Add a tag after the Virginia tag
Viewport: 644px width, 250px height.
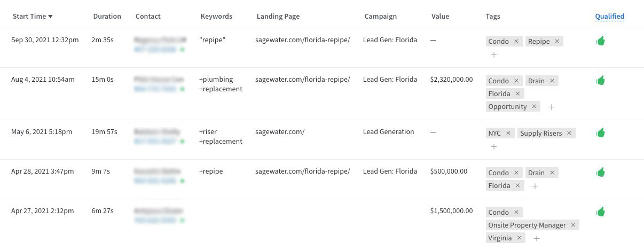pyautogui.click(x=537, y=238)
